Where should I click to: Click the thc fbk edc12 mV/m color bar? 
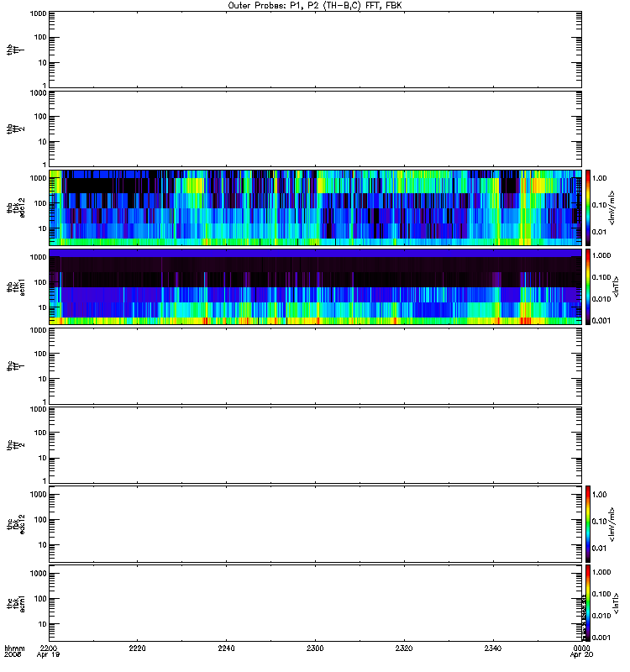tap(588, 524)
